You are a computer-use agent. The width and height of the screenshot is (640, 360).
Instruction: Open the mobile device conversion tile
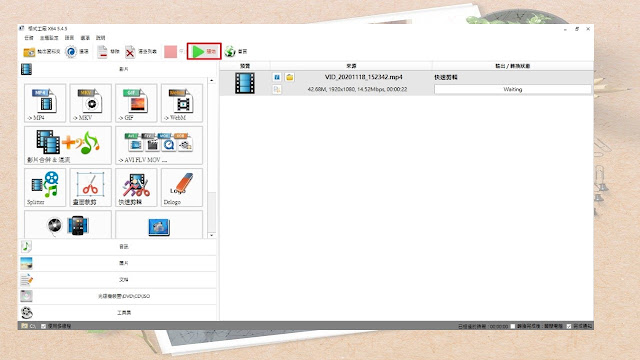click(x=68, y=225)
